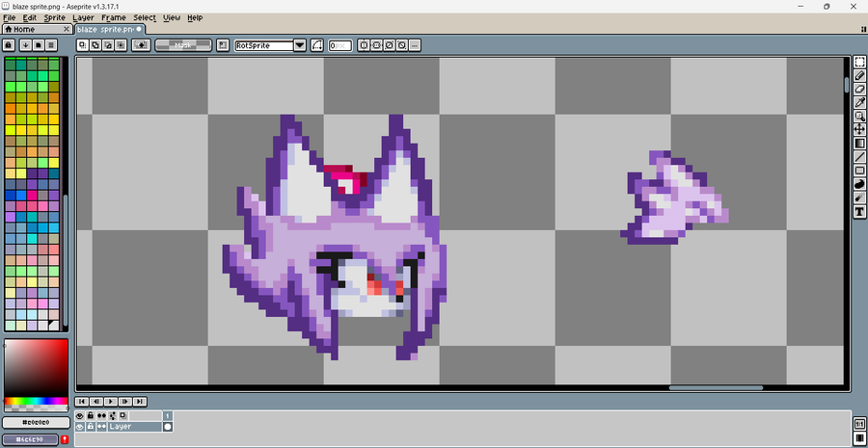Viewport: 868px width, 448px height.
Task: Open the File menu
Action: 9,17
